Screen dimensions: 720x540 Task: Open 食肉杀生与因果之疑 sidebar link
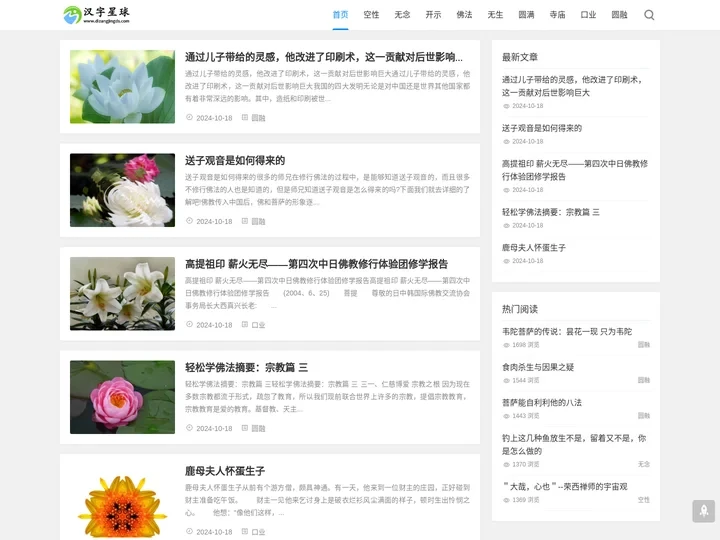[538, 367]
